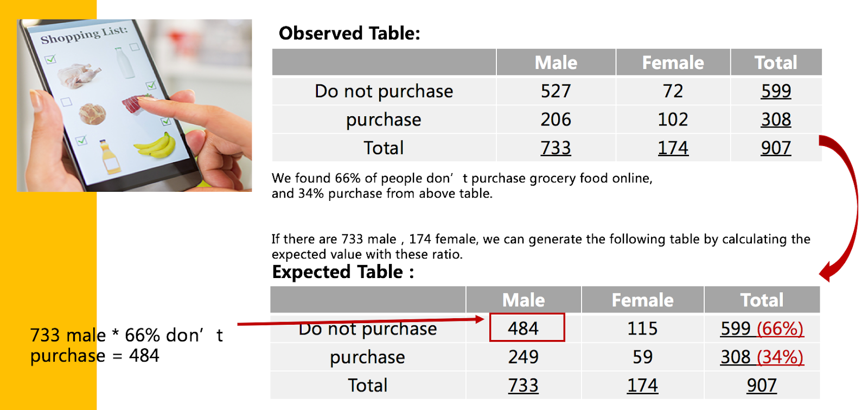Select the chicken item on shopping list
The image size is (868, 410).
(x=80, y=75)
